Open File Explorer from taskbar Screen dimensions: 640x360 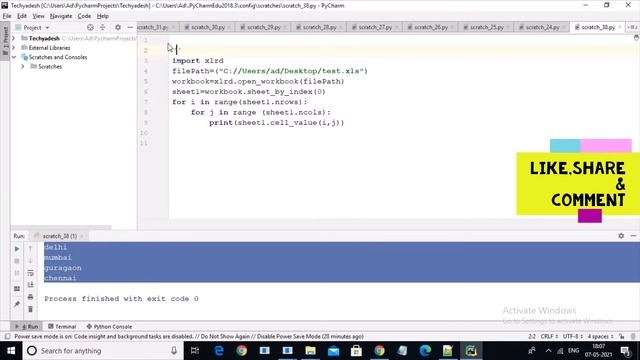pyautogui.click(x=310, y=351)
